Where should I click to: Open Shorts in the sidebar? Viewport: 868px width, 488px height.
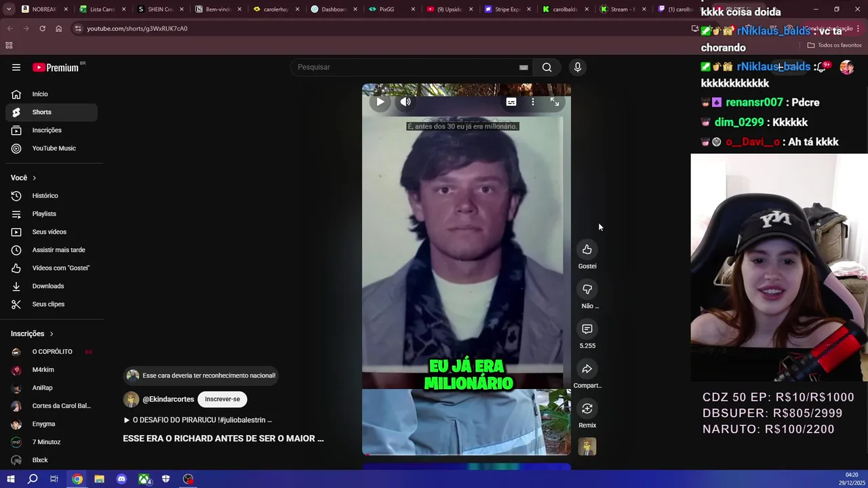pos(52,112)
